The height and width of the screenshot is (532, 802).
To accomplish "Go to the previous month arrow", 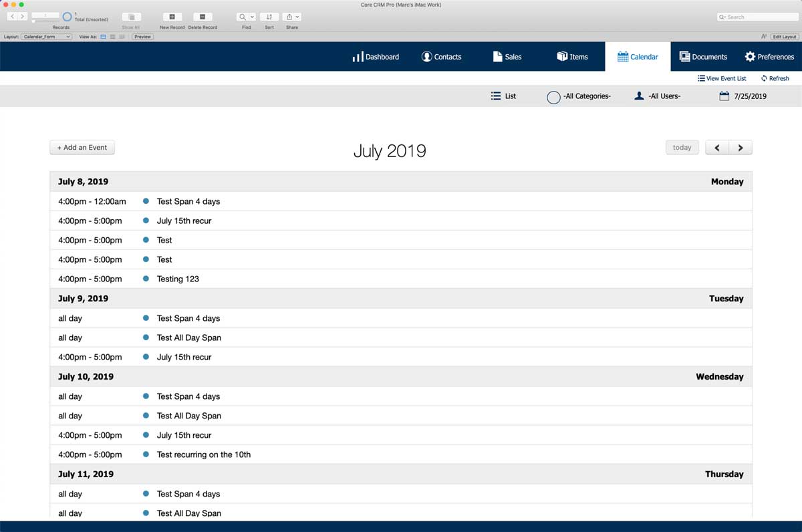I will [x=717, y=148].
